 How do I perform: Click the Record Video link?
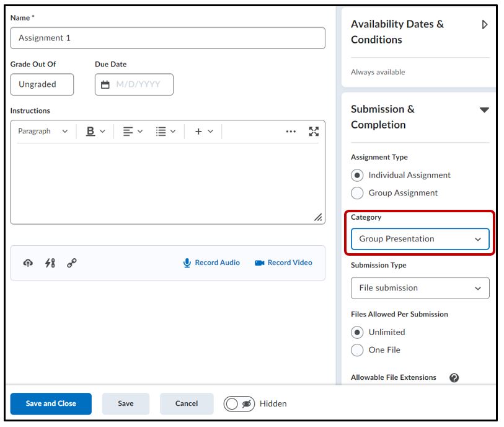point(283,263)
